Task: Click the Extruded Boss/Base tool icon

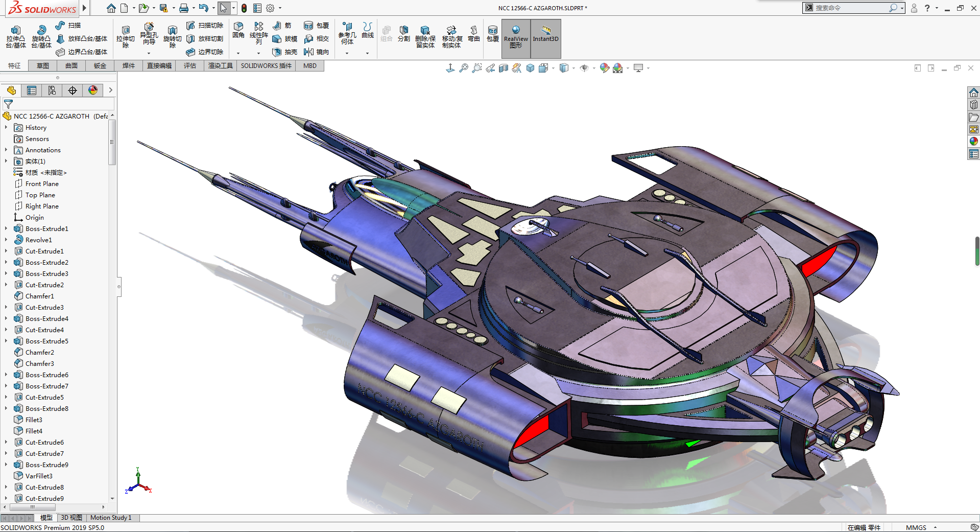Action: pyautogui.click(x=16, y=31)
